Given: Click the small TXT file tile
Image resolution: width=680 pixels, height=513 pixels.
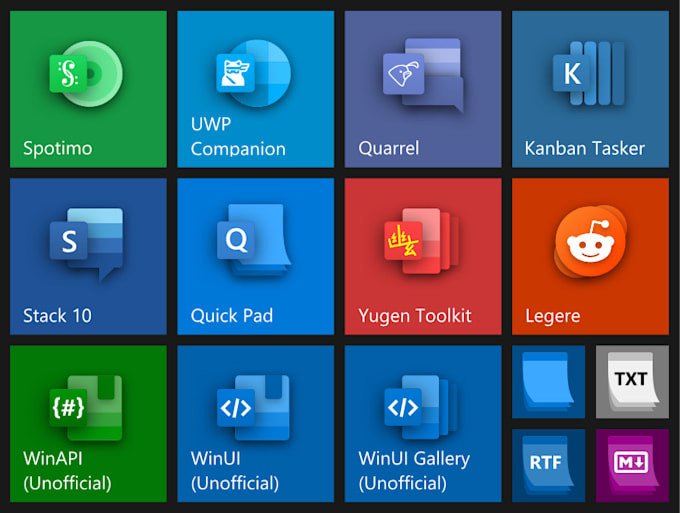Looking at the screenshot, I should coord(632,382).
